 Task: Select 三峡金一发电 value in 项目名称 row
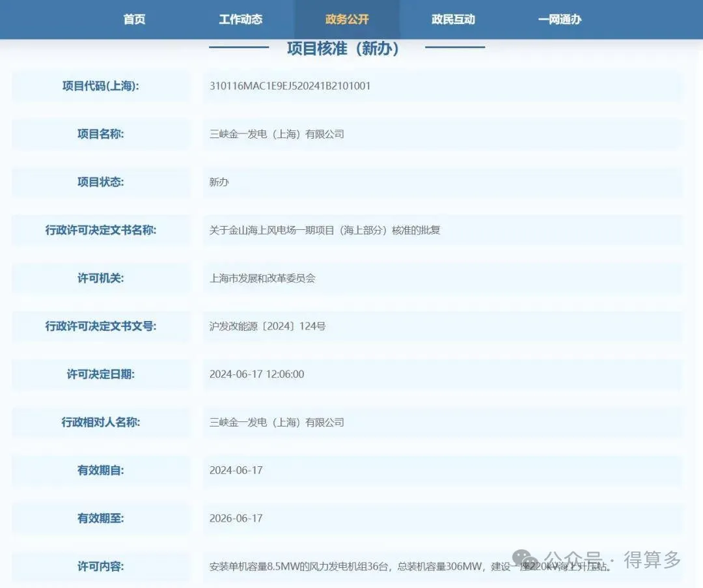(x=277, y=134)
